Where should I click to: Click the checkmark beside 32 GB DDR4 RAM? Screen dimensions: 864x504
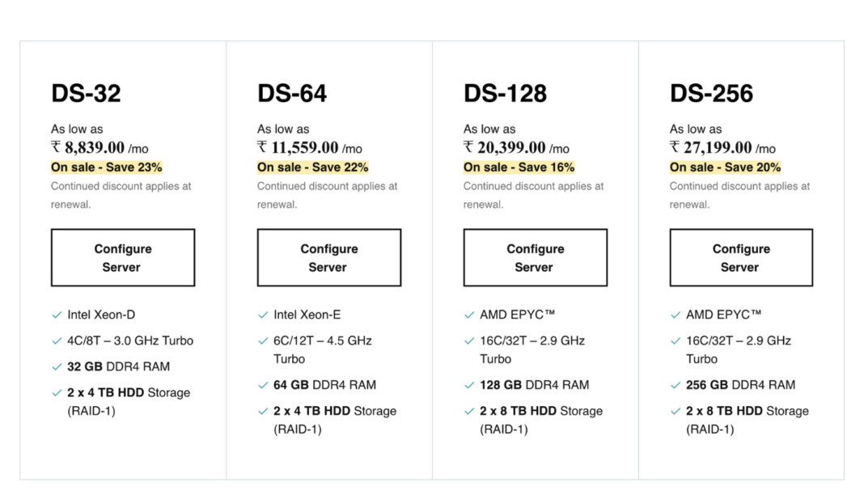(x=56, y=366)
